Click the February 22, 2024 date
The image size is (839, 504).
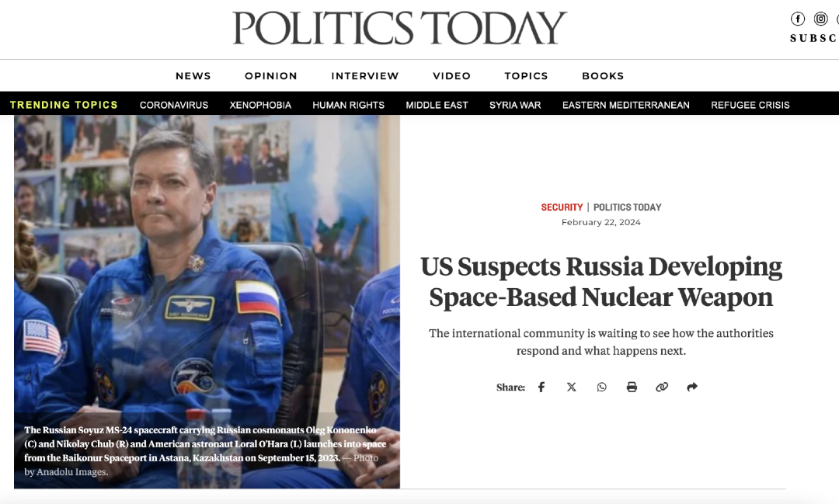[x=601, y=222]
